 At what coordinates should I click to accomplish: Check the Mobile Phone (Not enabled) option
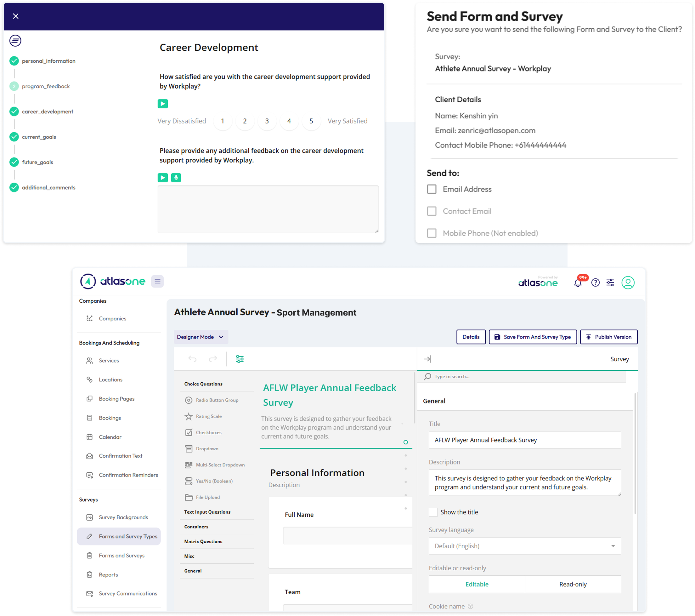point(432,233)
